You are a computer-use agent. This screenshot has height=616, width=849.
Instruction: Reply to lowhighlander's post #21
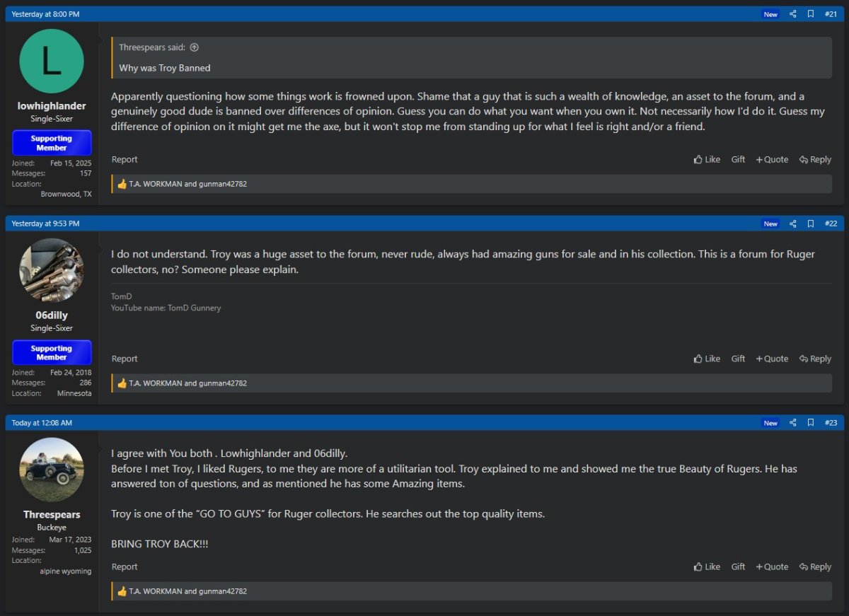pyautogui.click(x=815, y=160)
